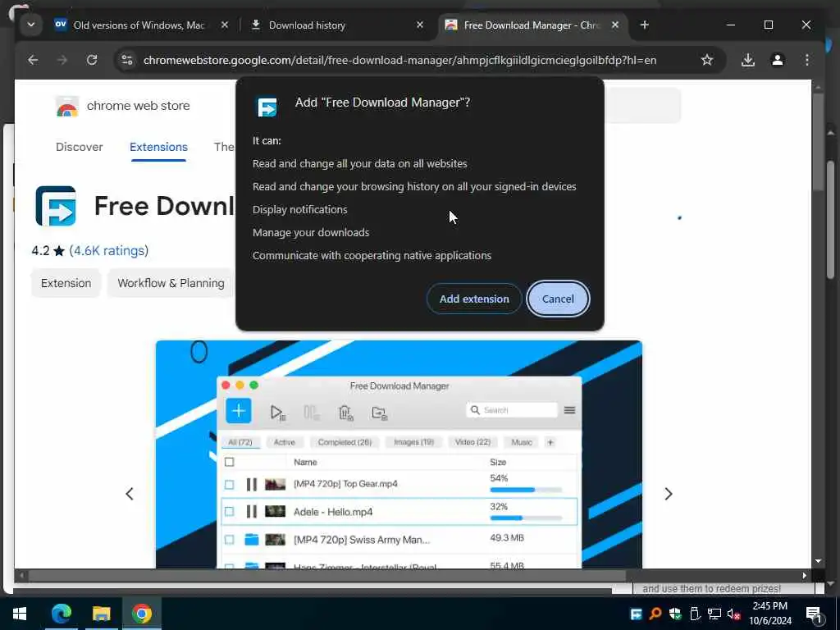Click "Communicate with cooperating native applications" text

[372, 256]
